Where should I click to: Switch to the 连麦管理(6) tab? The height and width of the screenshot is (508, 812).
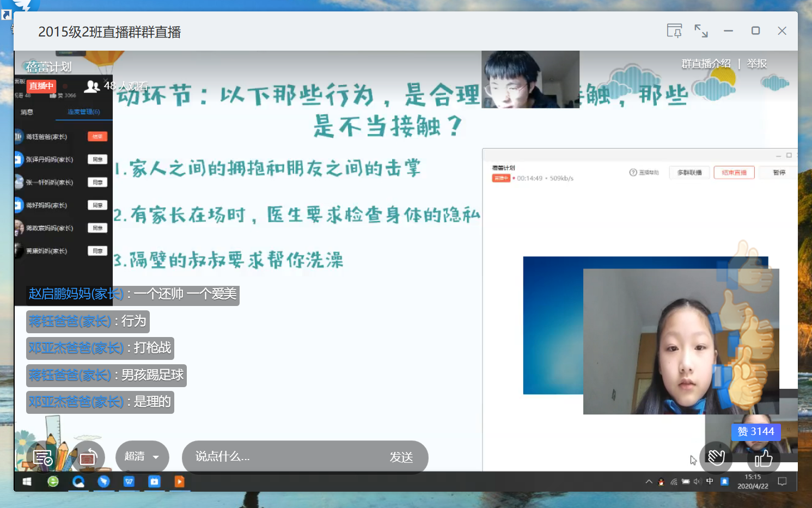pyautogui.click(x=83, y=112)
